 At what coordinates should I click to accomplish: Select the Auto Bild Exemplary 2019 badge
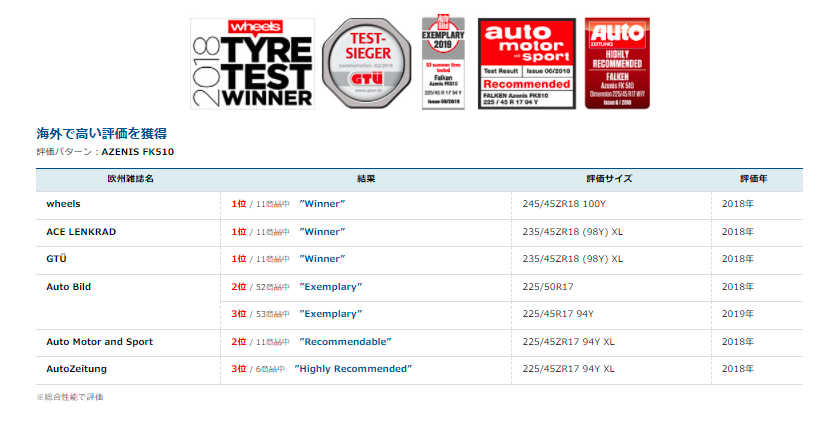(443, 62)
